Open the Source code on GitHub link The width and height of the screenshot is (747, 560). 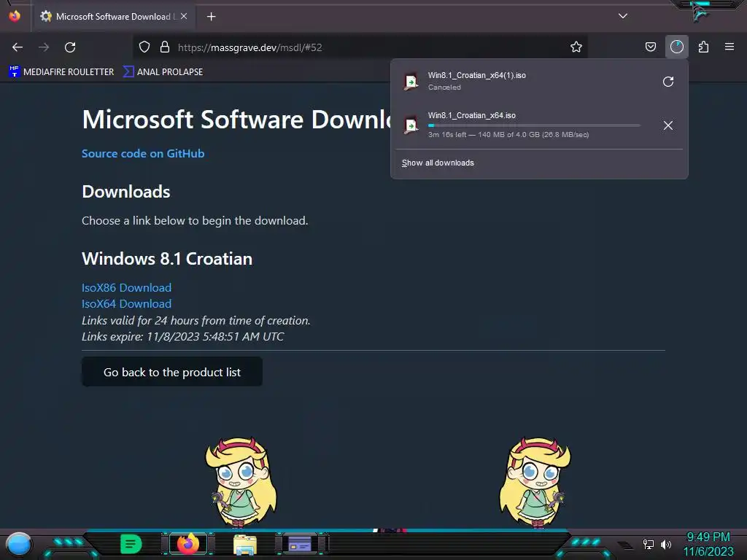click(143, 153)
